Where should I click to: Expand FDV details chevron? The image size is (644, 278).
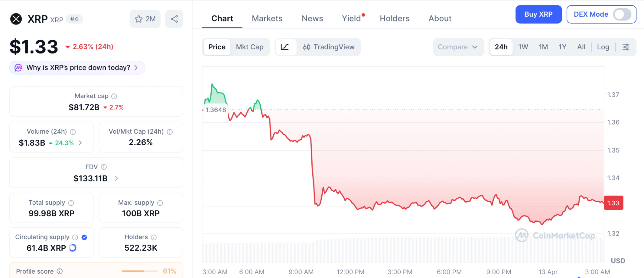pos(116,178)
